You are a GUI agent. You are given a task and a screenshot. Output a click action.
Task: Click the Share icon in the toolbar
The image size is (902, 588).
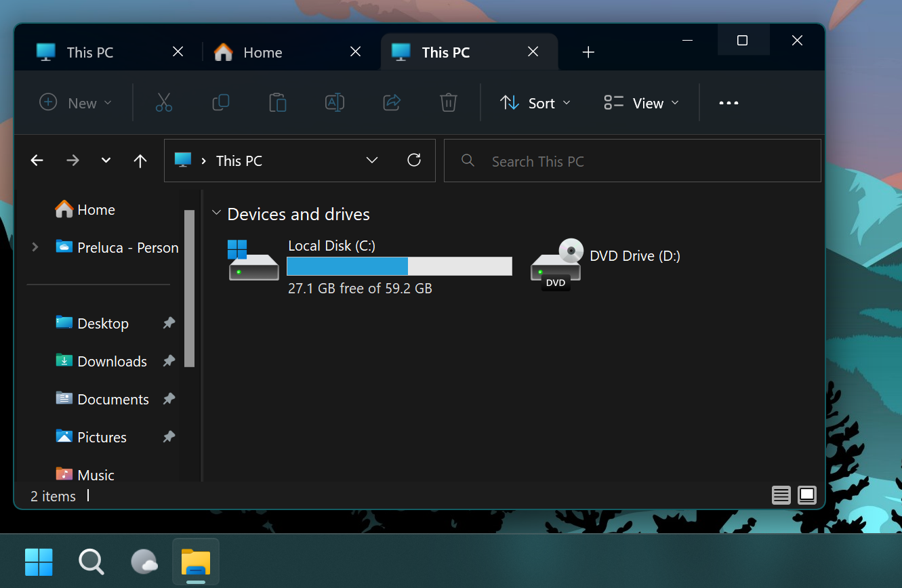click(x=392, y=102)
